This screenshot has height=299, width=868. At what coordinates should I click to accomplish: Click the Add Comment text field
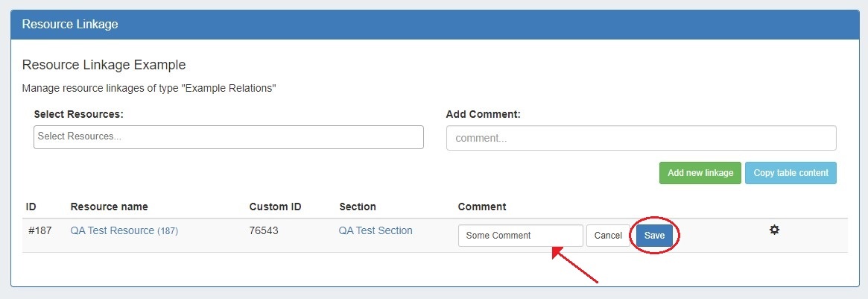click(641, 138)
